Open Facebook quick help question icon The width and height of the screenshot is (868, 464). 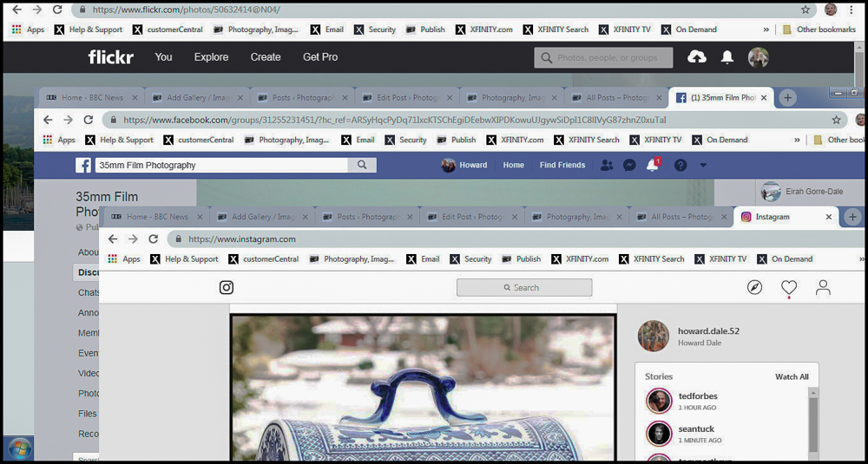(681, 165)
